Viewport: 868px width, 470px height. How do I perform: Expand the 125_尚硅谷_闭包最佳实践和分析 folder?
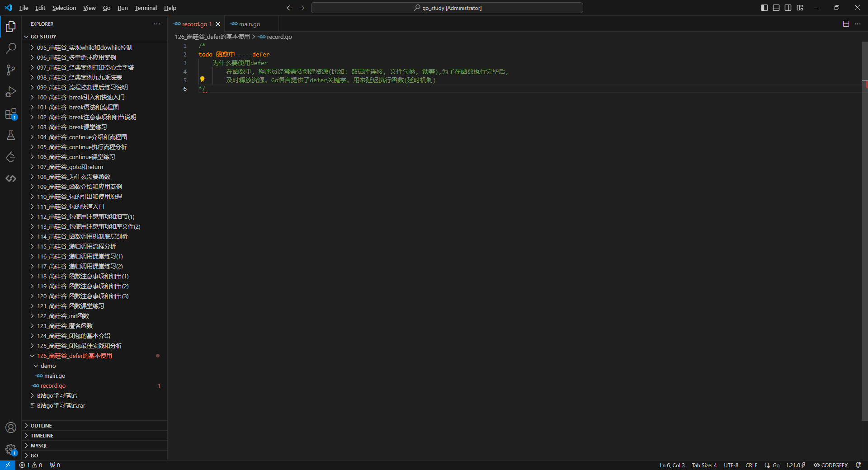95,346
